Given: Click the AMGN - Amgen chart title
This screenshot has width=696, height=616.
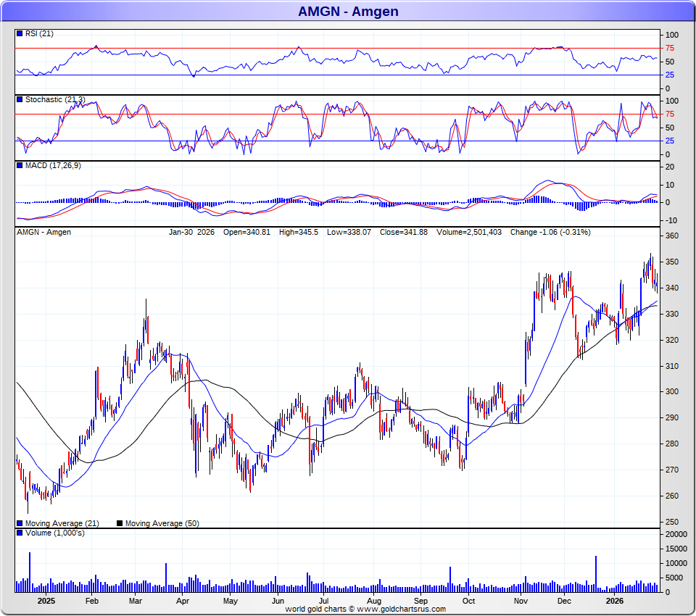Looking at the screenshot, I should 348,11.
